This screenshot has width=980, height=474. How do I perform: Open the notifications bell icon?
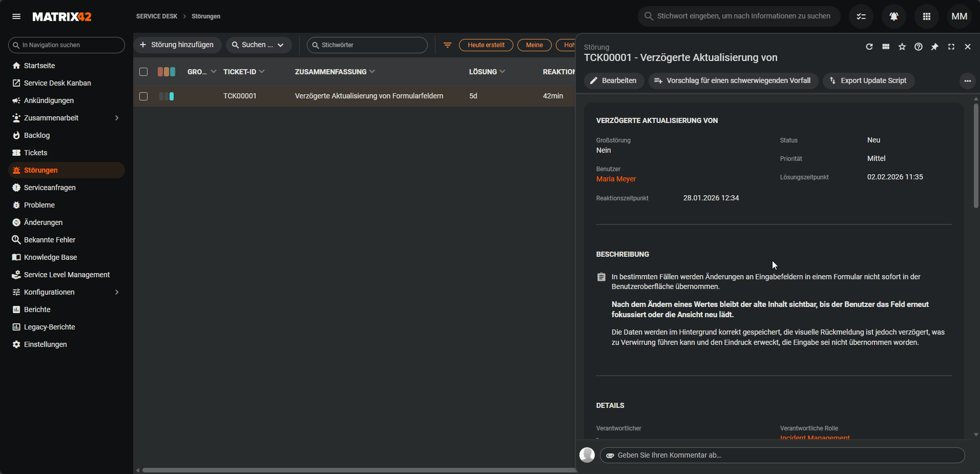tap(894, 16)
